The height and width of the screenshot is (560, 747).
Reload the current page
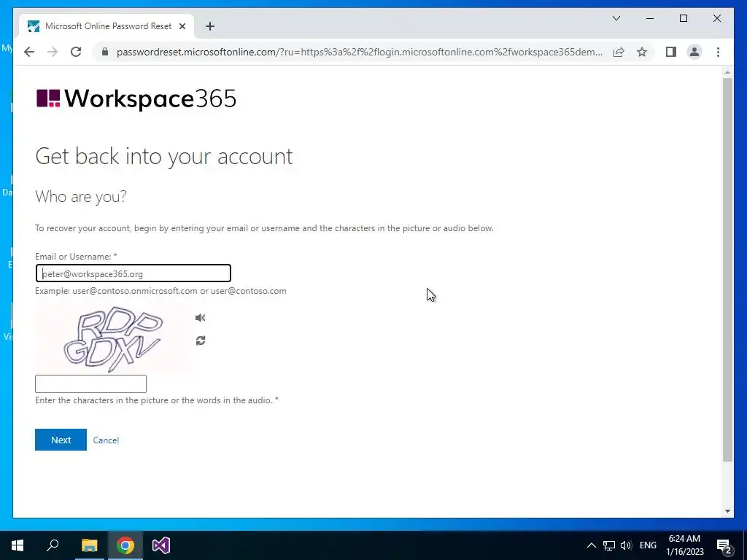[76, 52]
